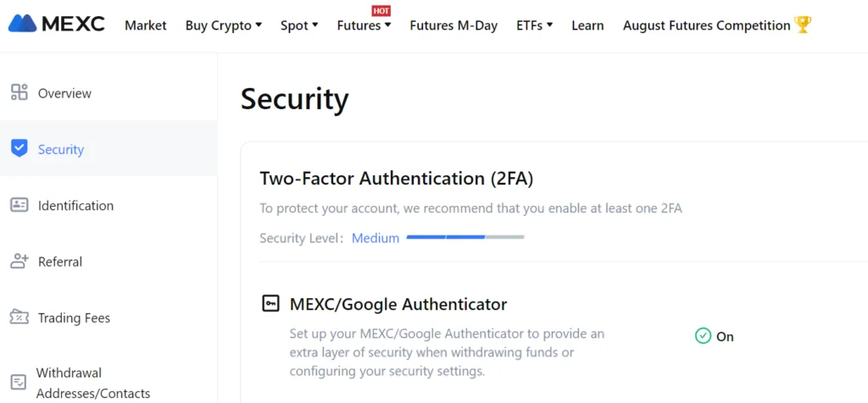Expand the Spot dropdown menu
Screen dimensions: 868x403
[299, 25]
